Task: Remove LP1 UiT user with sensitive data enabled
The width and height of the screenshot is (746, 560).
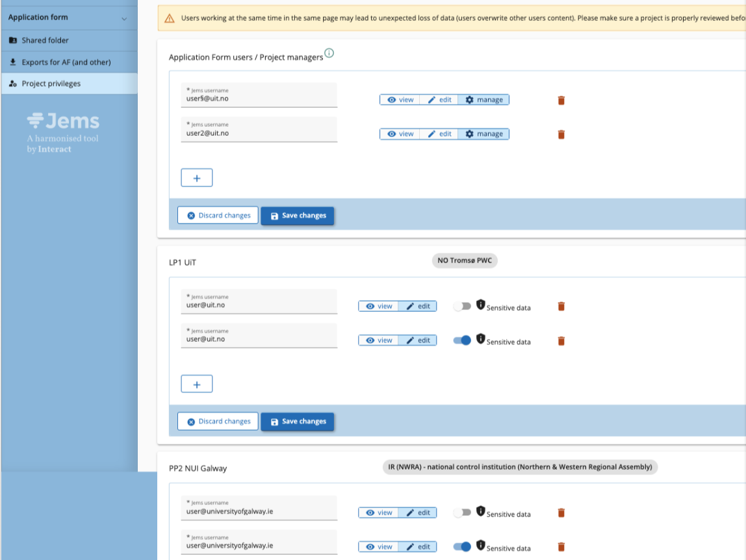Action: [x=561, y=340]
